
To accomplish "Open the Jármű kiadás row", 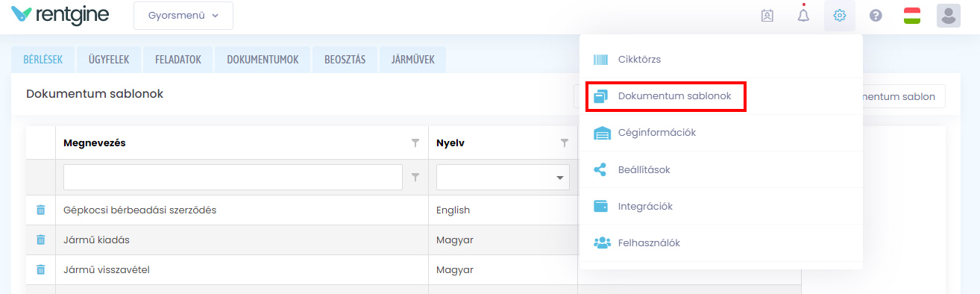I will [97, 240].
